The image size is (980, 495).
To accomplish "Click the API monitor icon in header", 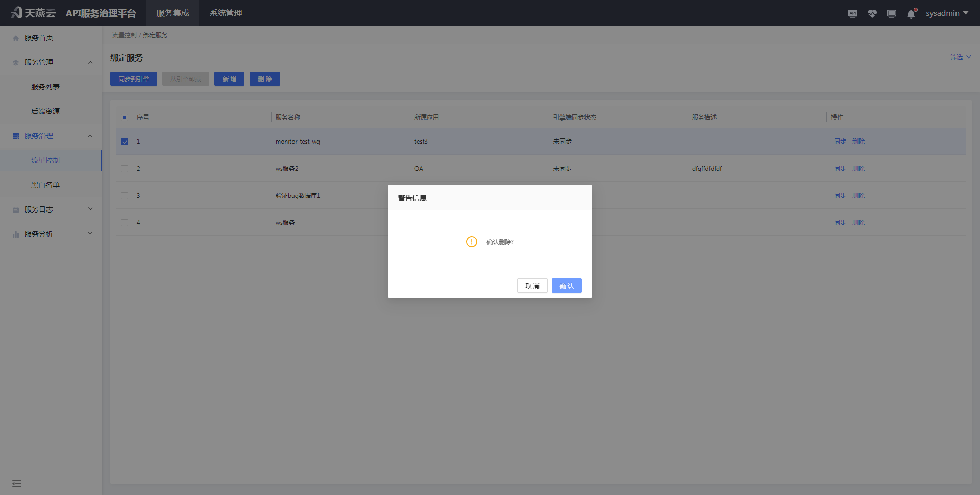I will click(x=852, y=14).
